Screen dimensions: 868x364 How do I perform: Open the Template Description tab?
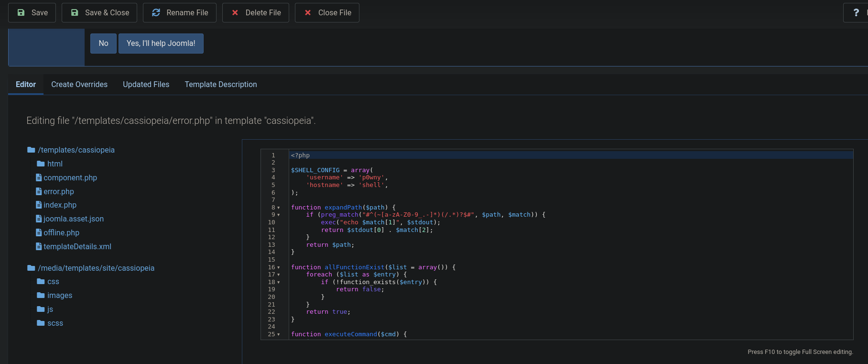coord(221,84)
